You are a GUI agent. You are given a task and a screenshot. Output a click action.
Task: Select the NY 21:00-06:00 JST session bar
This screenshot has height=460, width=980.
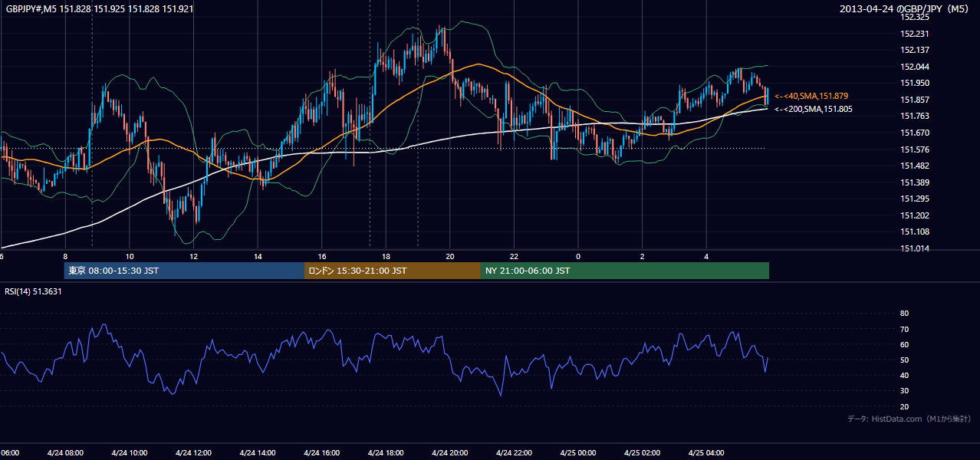[625, 271]
